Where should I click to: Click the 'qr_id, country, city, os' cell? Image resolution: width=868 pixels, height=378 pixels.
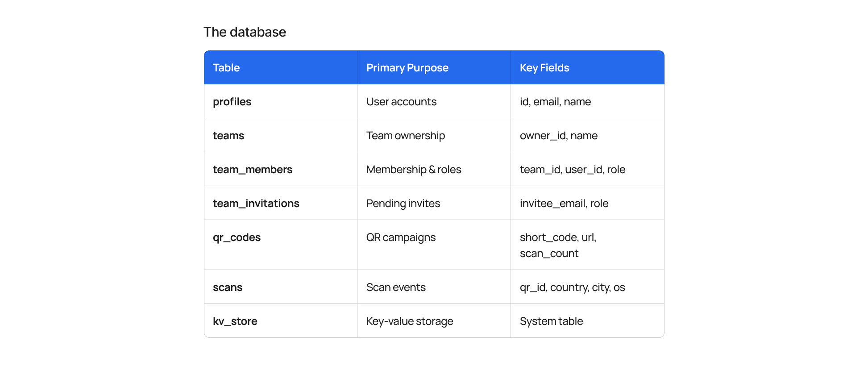(x=587, y=287)
